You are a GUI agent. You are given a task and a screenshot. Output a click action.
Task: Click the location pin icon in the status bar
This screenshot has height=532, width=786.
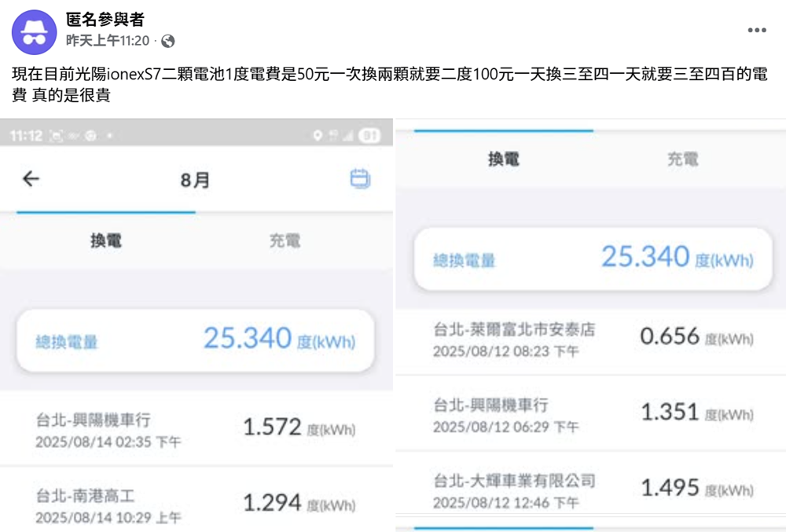[318, 134]
